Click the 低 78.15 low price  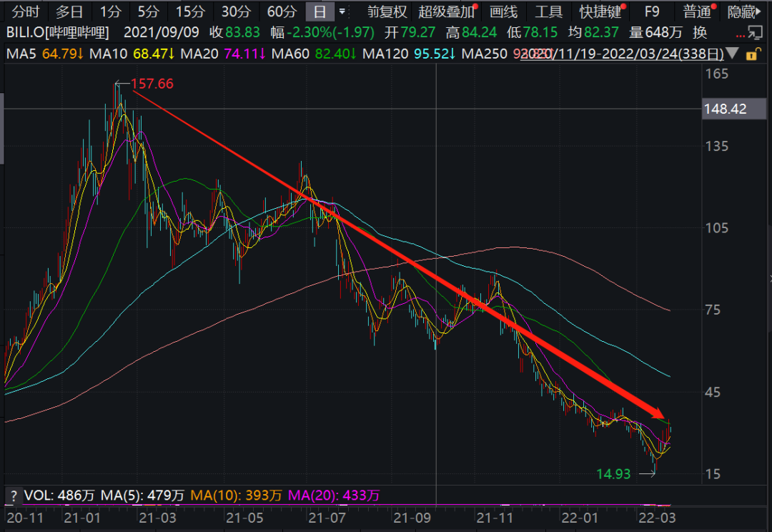tap(533, 32)
